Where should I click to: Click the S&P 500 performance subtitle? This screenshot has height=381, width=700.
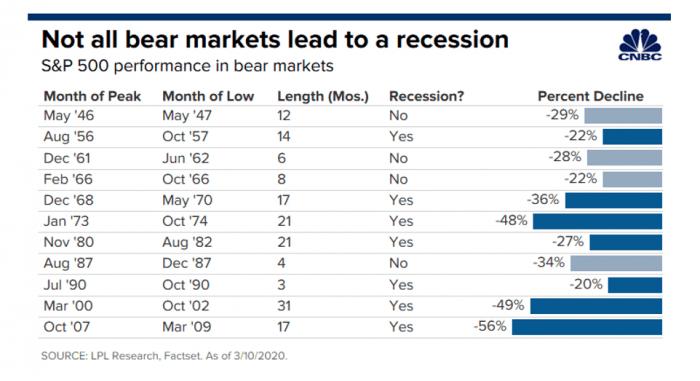point(187,66)
